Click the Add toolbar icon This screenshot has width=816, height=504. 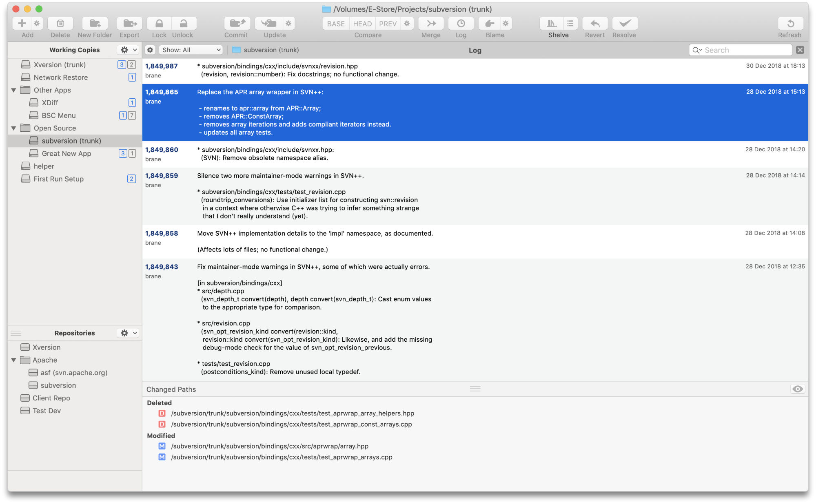tap(22, 23)
